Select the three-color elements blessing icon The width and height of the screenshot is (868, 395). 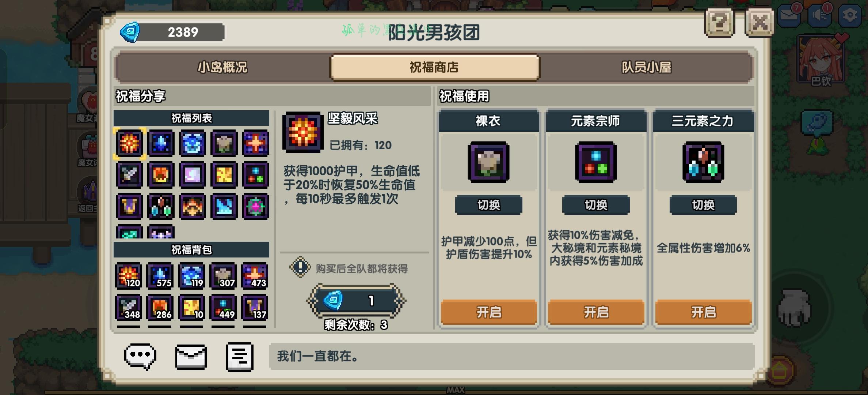click(x=256, y=175)
